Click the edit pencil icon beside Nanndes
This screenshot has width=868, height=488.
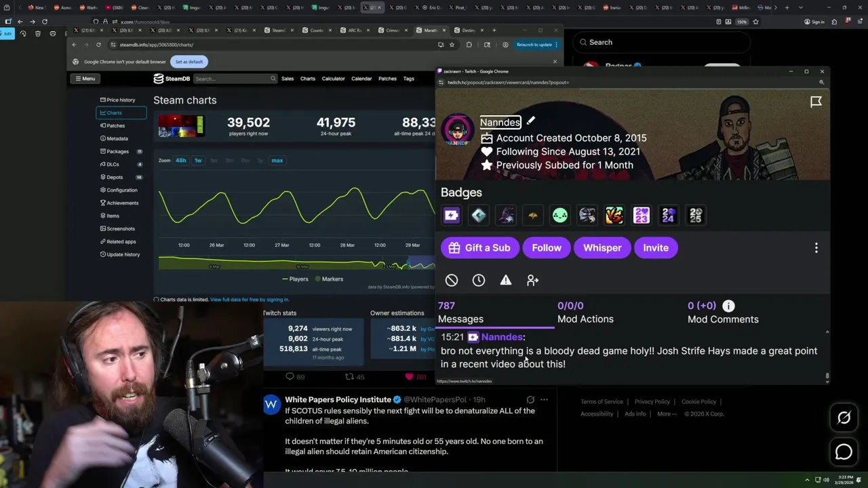point(531,121)
